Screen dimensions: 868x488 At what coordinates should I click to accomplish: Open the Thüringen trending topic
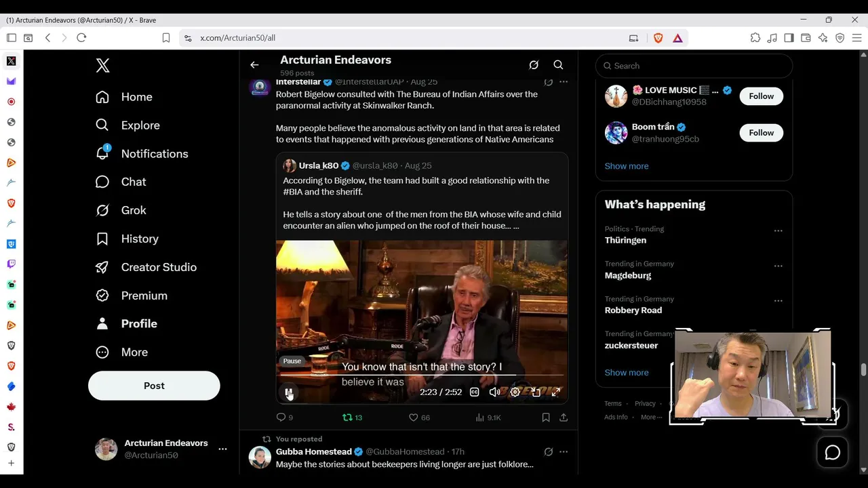[625, 241]
